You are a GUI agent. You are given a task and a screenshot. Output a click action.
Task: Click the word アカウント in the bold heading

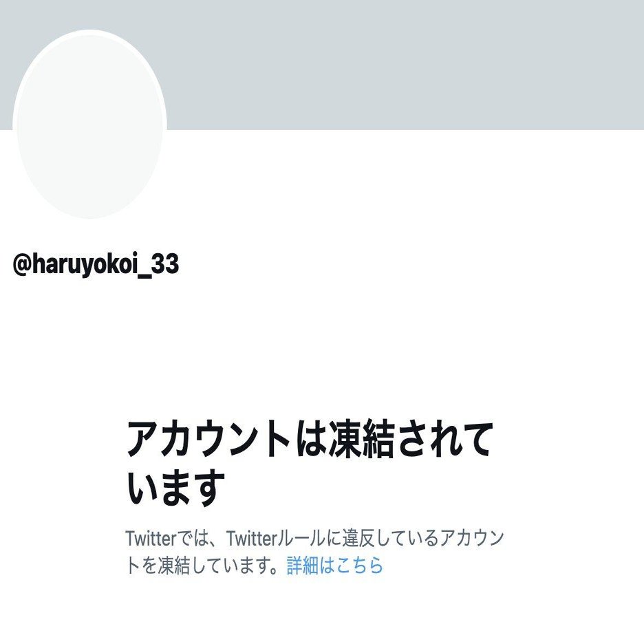click(x=208, y=439)
